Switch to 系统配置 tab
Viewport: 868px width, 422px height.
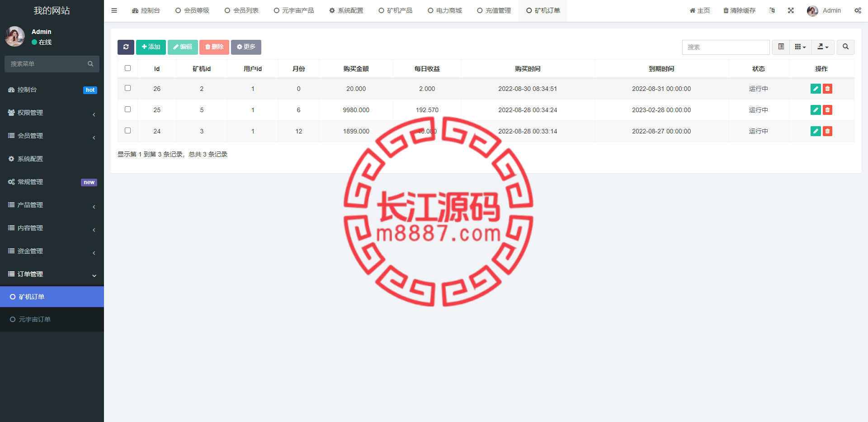(346, 10)
